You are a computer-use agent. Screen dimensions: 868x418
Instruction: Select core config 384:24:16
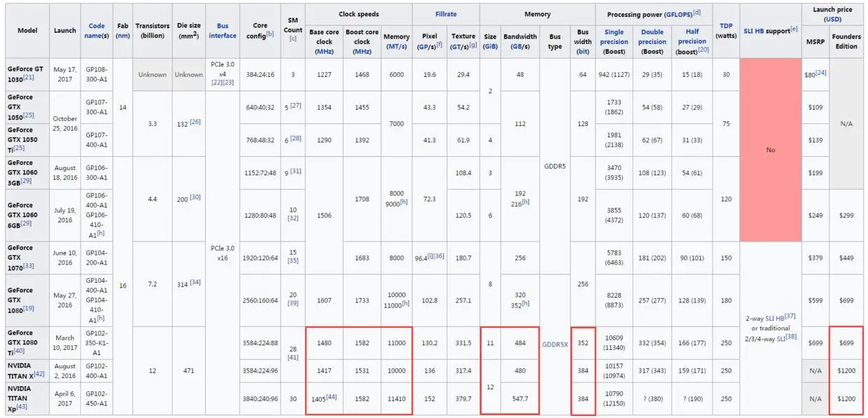[260, 74]
